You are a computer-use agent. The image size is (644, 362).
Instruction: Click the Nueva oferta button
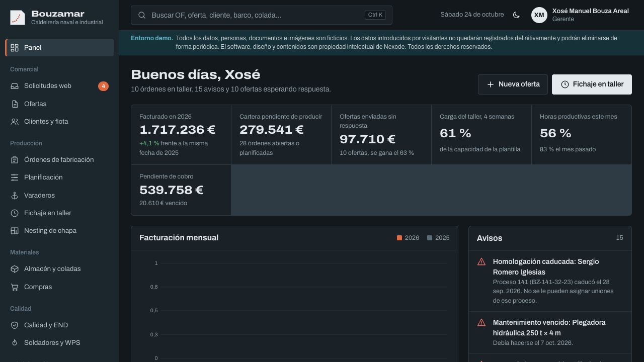point(513,84)
